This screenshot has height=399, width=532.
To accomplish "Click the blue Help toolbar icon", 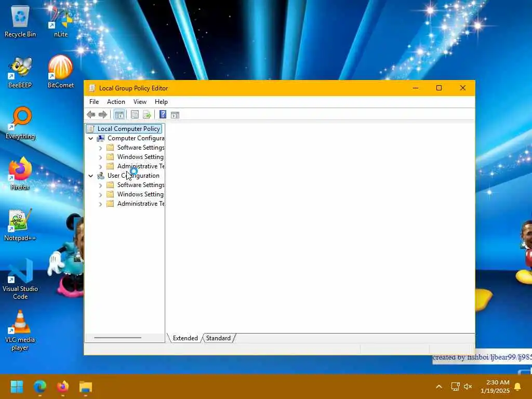I will click(x=163, y=115).
